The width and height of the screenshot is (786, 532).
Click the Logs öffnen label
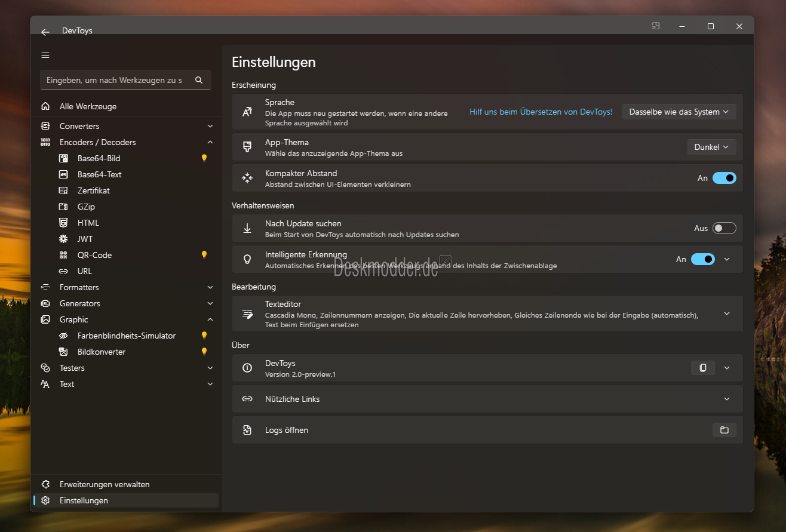coord(287,430)
